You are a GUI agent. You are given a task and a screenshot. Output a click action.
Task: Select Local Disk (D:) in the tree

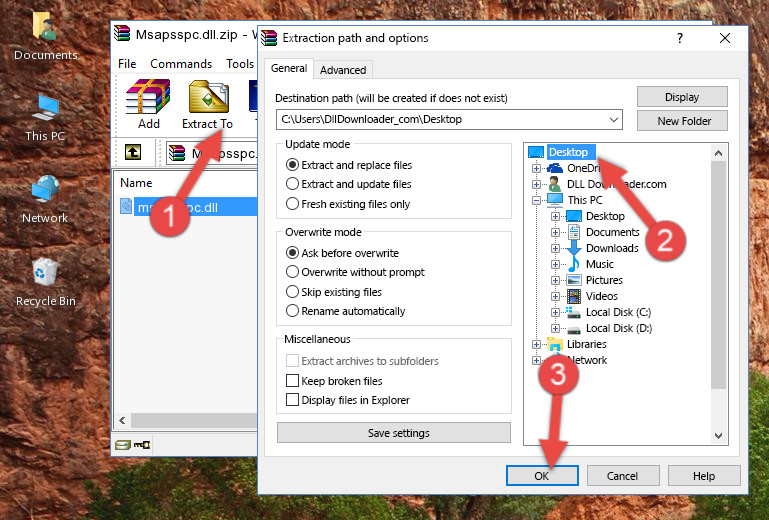coord(618,328)
